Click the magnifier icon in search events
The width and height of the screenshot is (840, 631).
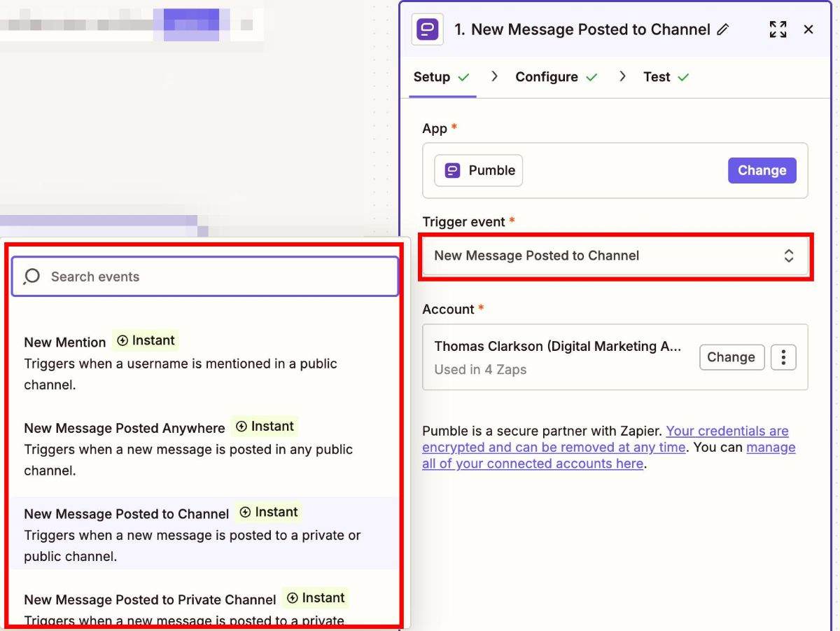tap(31, 277)
